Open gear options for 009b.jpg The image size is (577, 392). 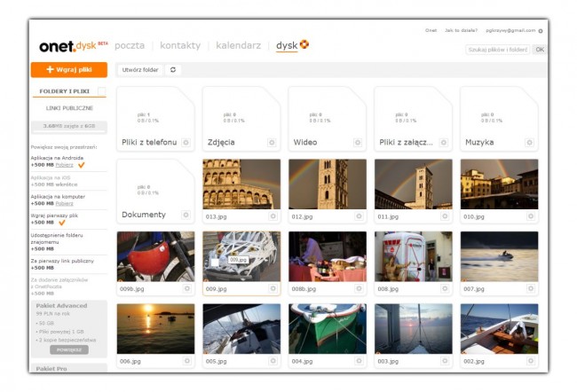[x=187, y=288]
